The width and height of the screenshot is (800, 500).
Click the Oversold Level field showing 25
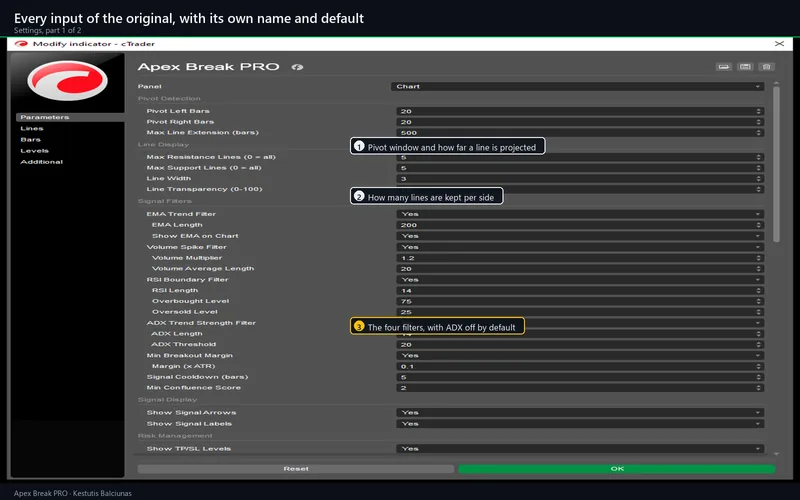click(x=580, y=312)
